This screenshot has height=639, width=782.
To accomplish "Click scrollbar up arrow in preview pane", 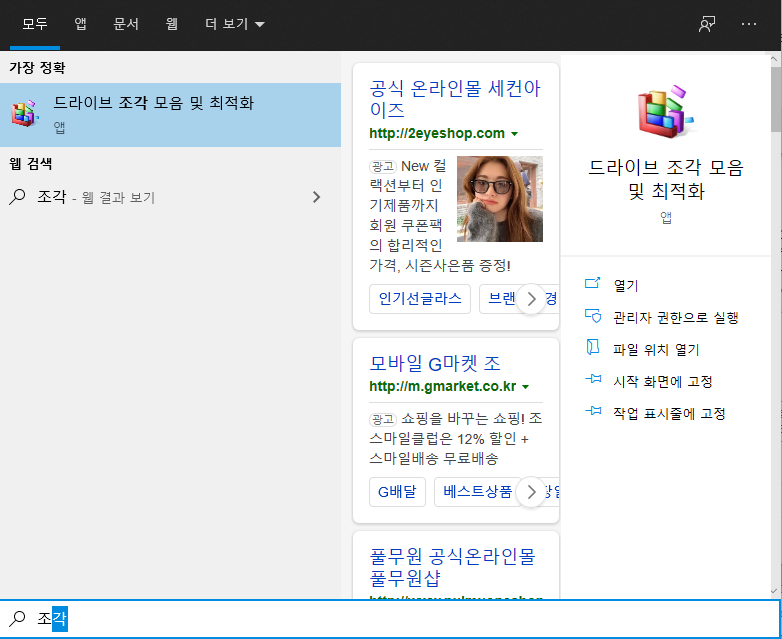I will (775, 59).
